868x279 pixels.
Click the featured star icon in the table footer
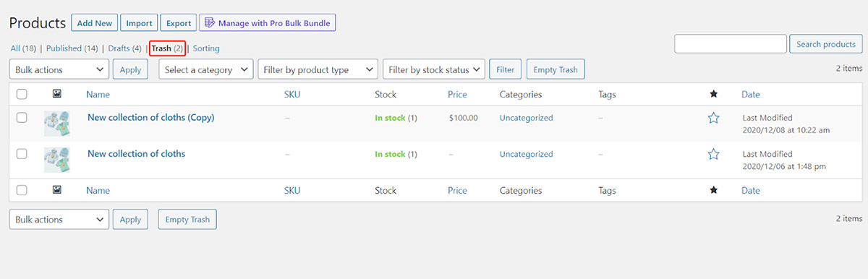pyautogui.click(x=713, y=190)
